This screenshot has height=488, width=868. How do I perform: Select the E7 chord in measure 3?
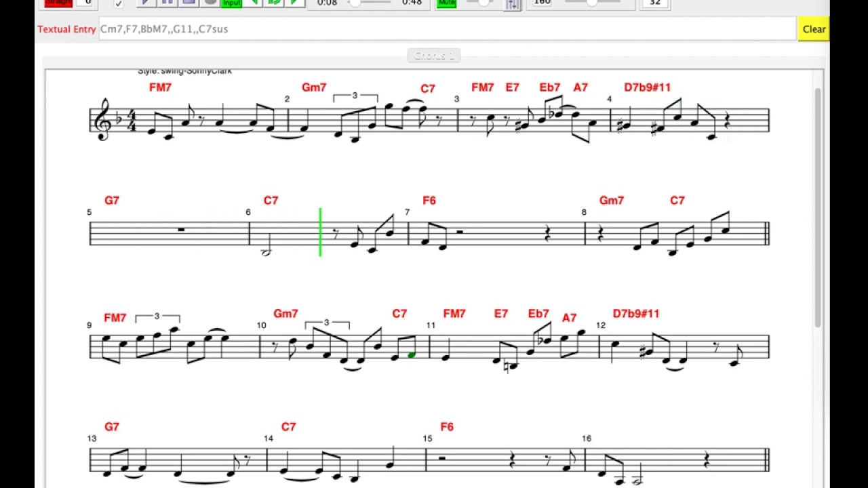click(x=512, y=87)
